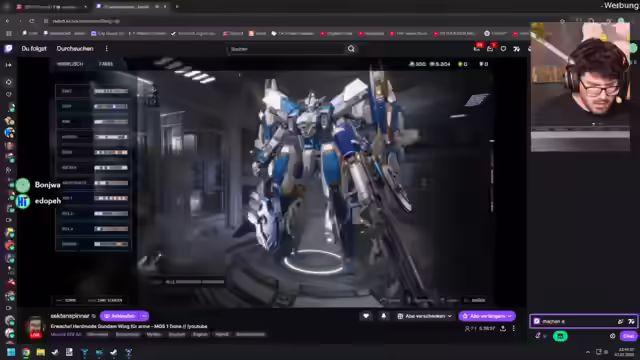The image size is (640, 360).
Task: Click the heart follow icon under stream
Action: 366,316
